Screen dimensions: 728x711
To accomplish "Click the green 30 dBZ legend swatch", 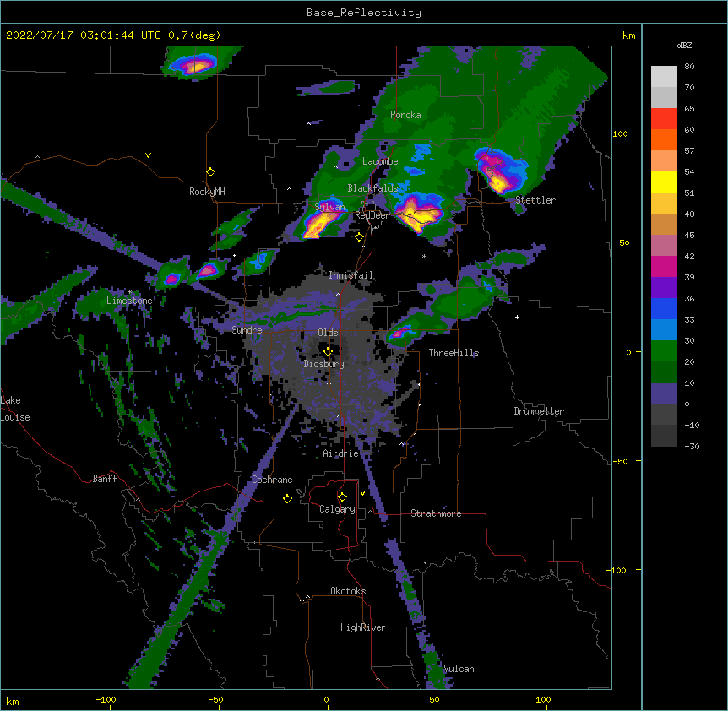I will [x=664, y=351].
